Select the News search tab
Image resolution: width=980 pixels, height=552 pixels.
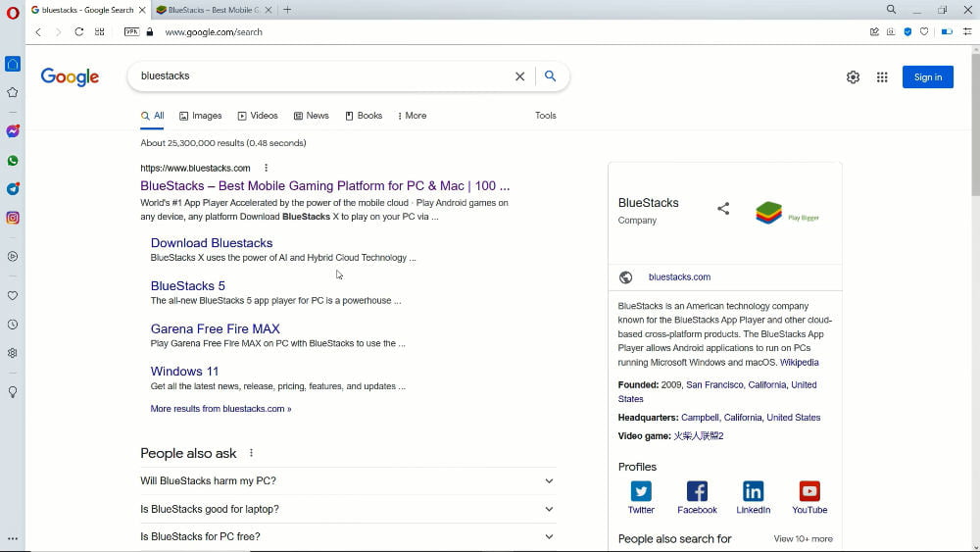(312, 116)
